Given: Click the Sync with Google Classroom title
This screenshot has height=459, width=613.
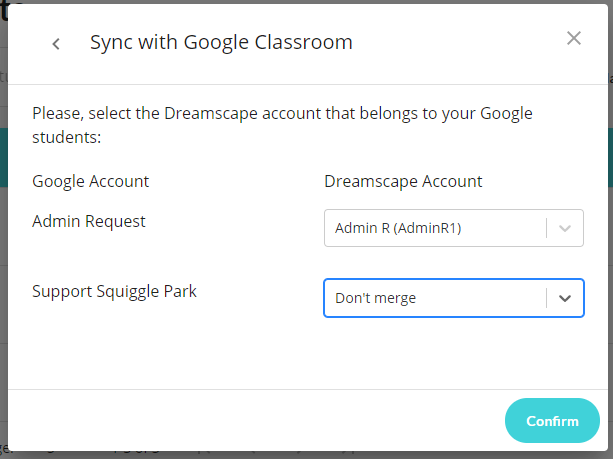Looking at the screenshot, I should [221, 42].
